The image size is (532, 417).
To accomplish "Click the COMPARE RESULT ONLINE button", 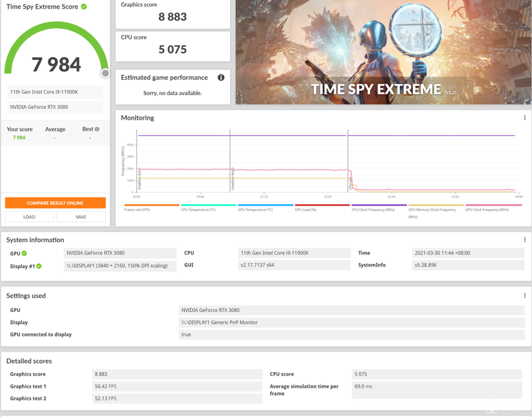I will click(55, 203).
